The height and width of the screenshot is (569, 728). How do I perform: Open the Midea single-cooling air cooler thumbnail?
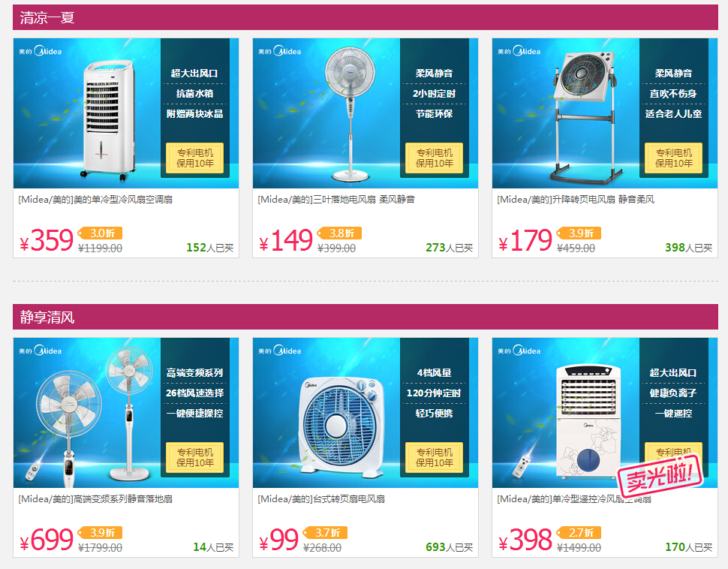126,113
